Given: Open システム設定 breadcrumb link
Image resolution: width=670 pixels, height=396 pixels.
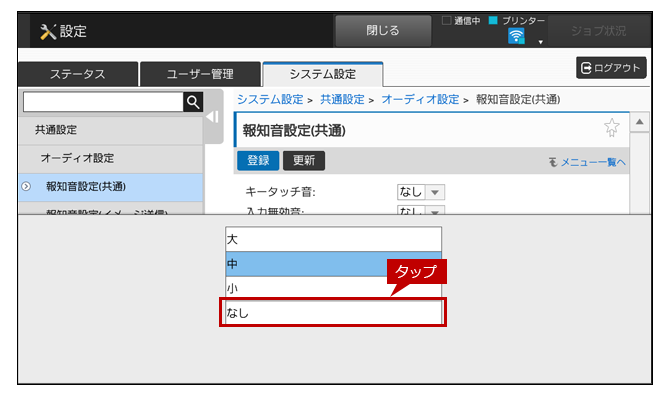Looking at the screenshot, I should click(x=270, y=100).
